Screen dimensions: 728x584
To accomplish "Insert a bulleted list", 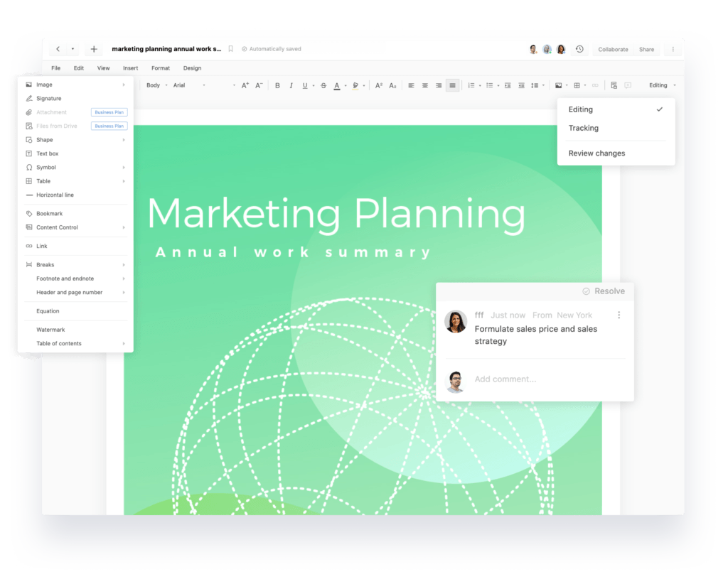I will click(x=489, y=85).
